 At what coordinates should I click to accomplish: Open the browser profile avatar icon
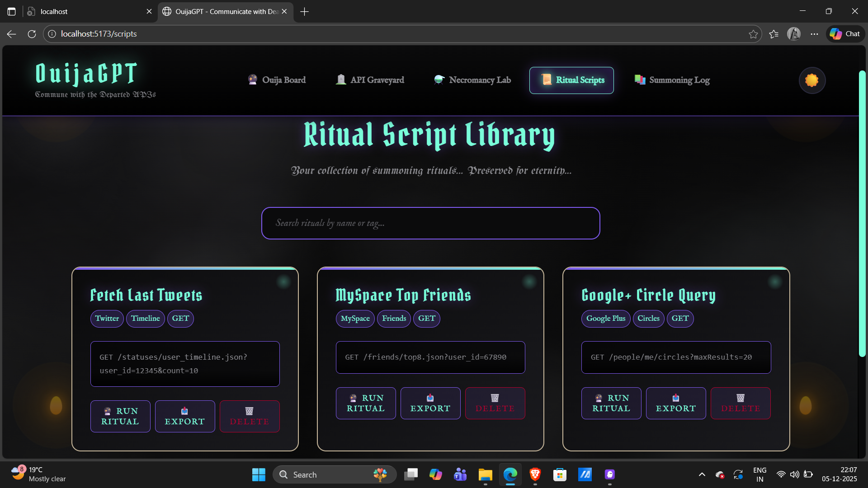[x=793, y=34]
